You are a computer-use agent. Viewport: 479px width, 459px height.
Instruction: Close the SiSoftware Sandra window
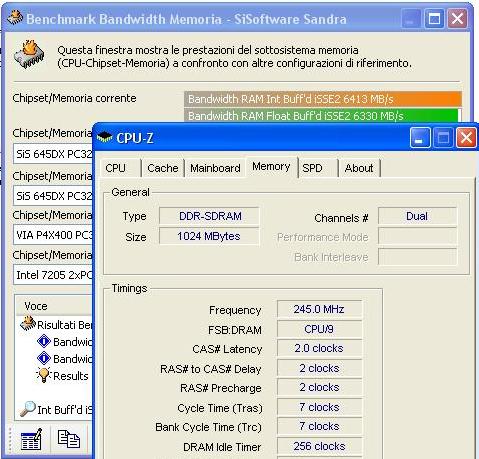coord(457,19)
